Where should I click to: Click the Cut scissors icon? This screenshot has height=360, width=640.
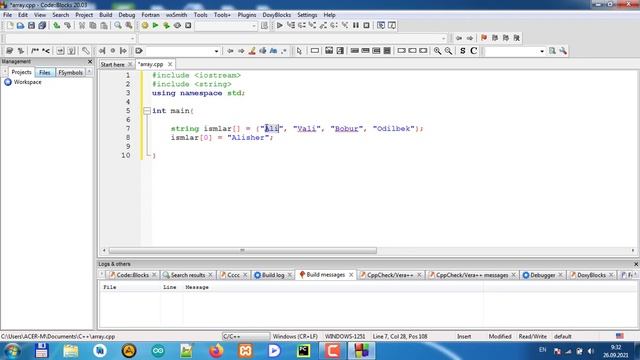pyautogui.click(x=82, y=25)
